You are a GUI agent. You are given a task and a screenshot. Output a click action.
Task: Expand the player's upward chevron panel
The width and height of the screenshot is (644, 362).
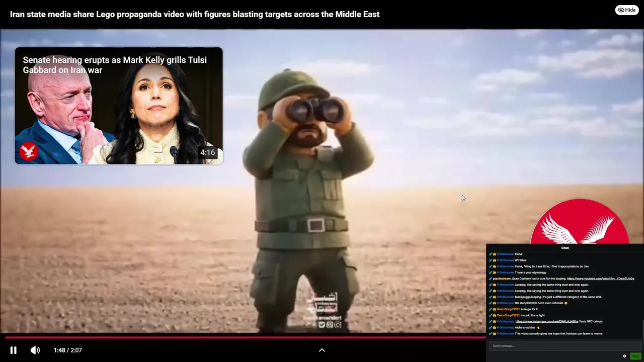322,350
